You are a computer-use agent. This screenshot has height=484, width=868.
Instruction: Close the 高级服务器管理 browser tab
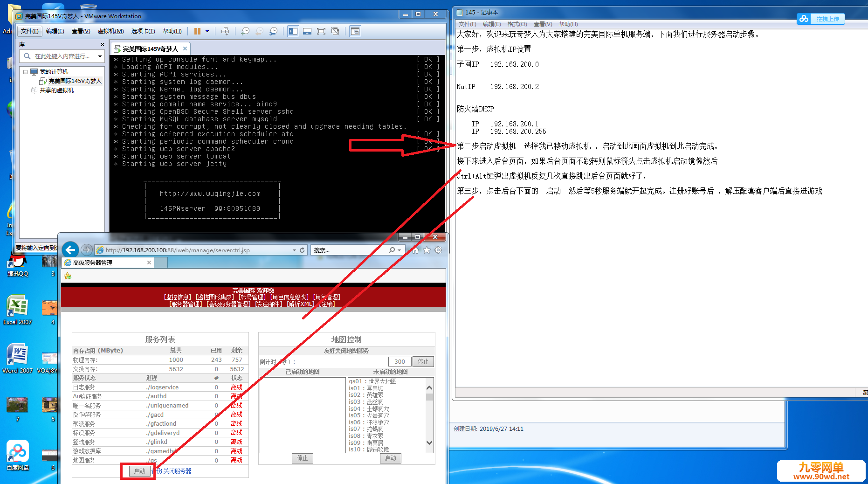tap(149, 263)
